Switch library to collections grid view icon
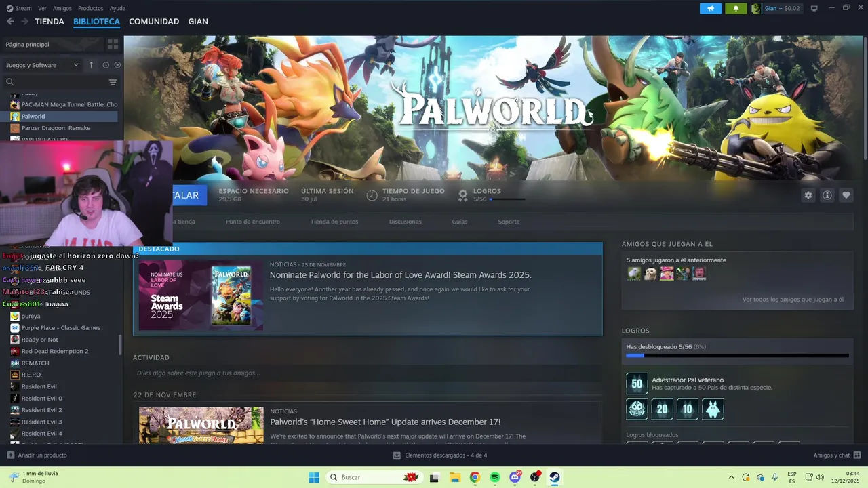The width and height of the screenshot is (868, 488). coord(113,44)
